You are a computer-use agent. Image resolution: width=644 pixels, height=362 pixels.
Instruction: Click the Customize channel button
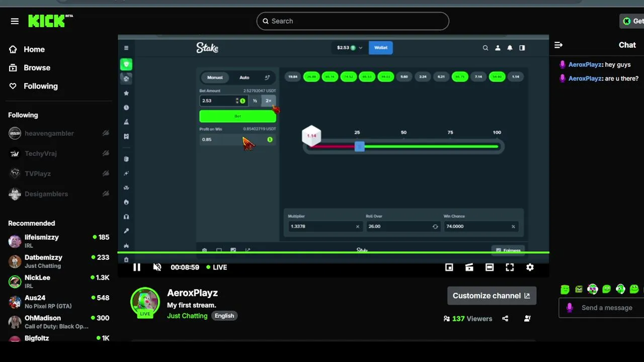492,296
